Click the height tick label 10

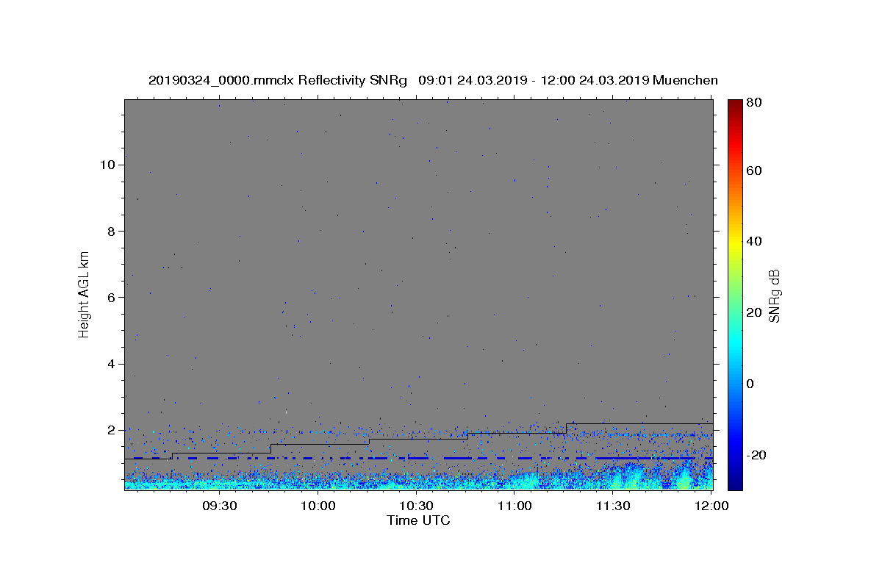coord(107,165)
